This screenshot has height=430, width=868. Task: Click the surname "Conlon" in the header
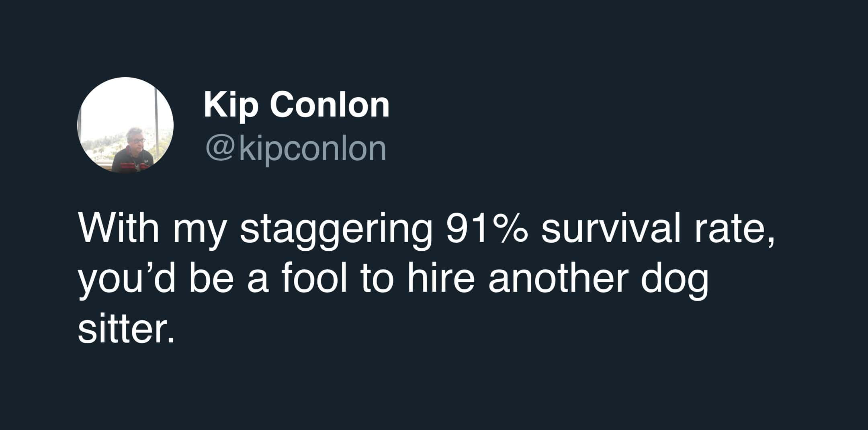pyautogui.click(x=330, y=105)
